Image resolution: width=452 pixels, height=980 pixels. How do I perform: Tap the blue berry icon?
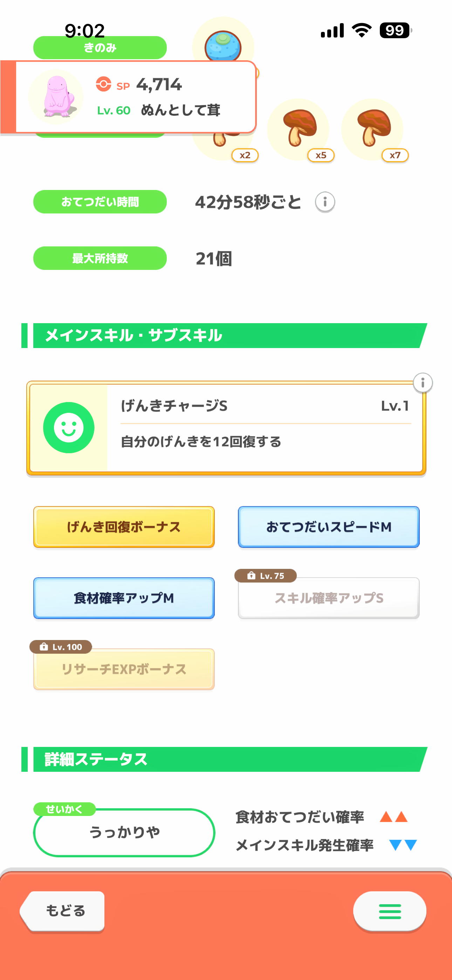coord(223,45)
